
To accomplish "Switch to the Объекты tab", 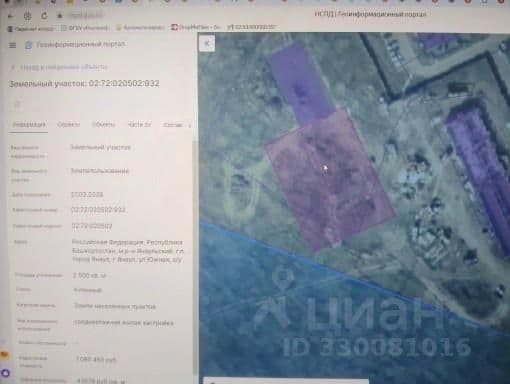I will [103, 125].
